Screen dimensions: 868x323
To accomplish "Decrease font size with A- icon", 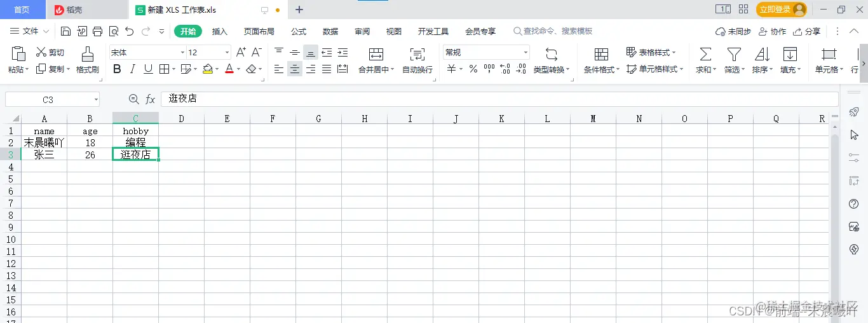I will 257,52.
